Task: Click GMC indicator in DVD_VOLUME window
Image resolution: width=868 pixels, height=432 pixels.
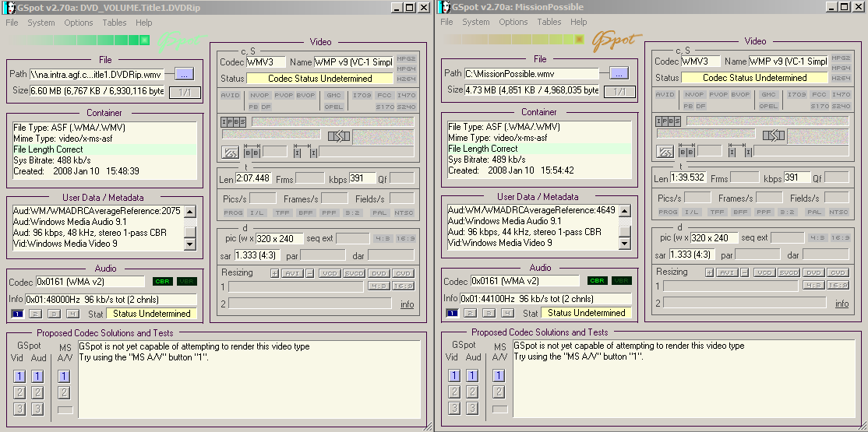Action: [333, 95]
